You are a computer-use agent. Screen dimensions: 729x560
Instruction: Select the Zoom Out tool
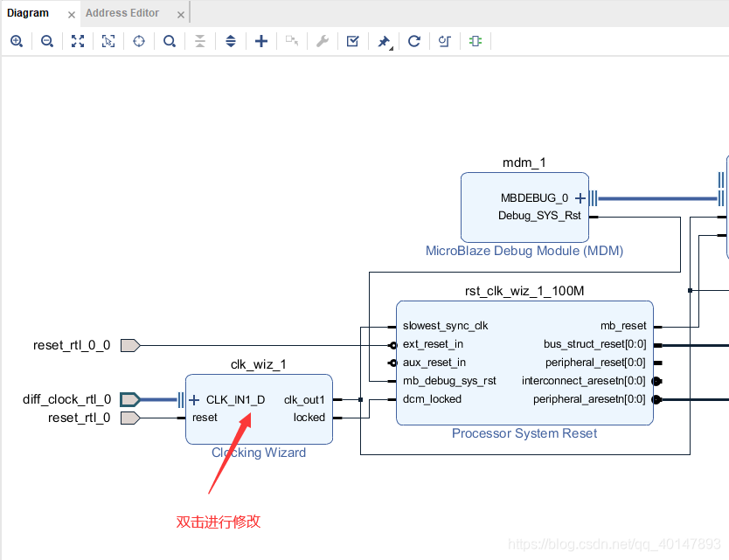click(x=47, y=41)
